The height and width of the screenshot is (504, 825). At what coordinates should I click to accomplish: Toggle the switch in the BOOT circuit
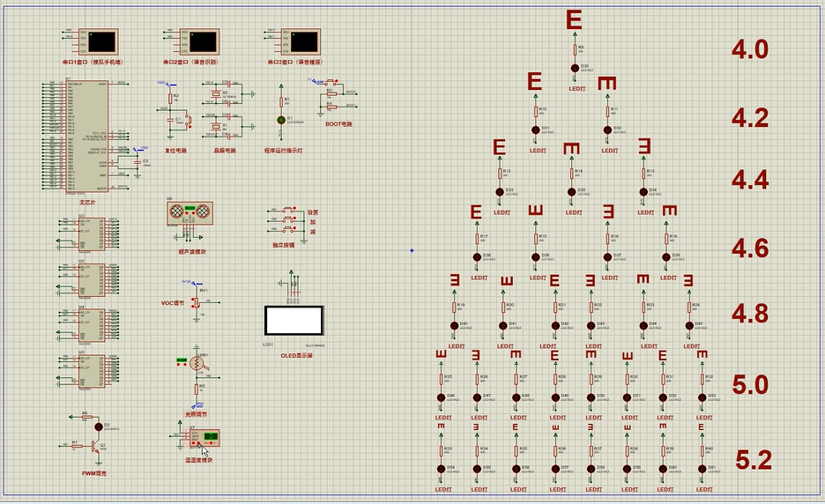click(331, 82)
